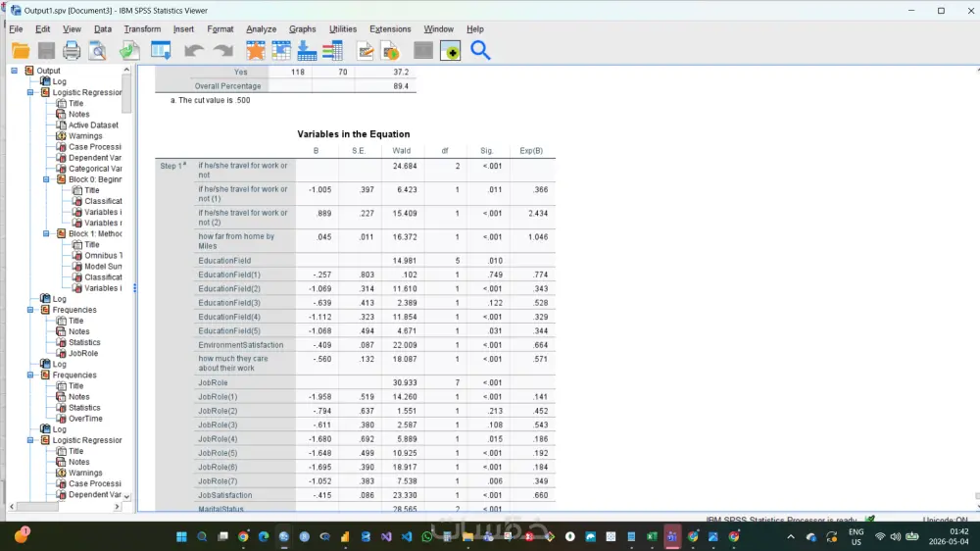980x551 pixels.
Task: Open the Variables info icon
Action: 332,51
